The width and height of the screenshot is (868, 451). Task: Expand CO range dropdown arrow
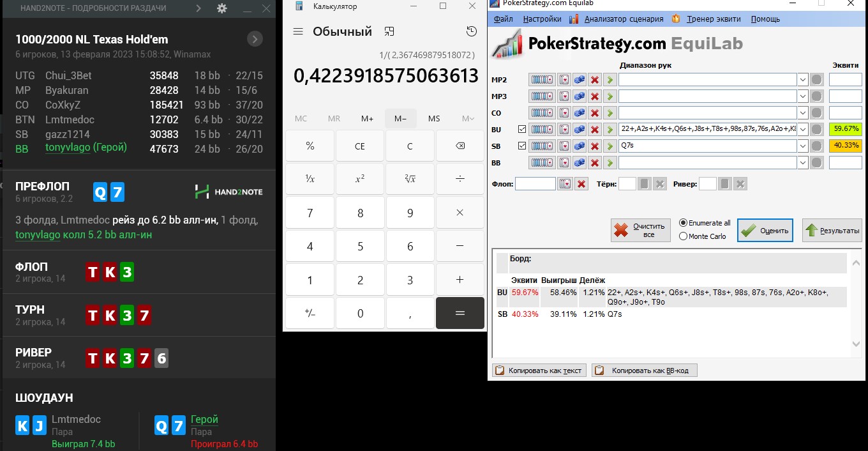click(x=802, y=113)
